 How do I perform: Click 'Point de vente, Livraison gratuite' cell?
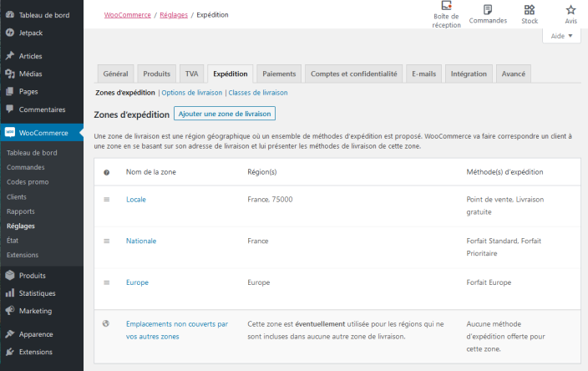[x=505, y=206]
